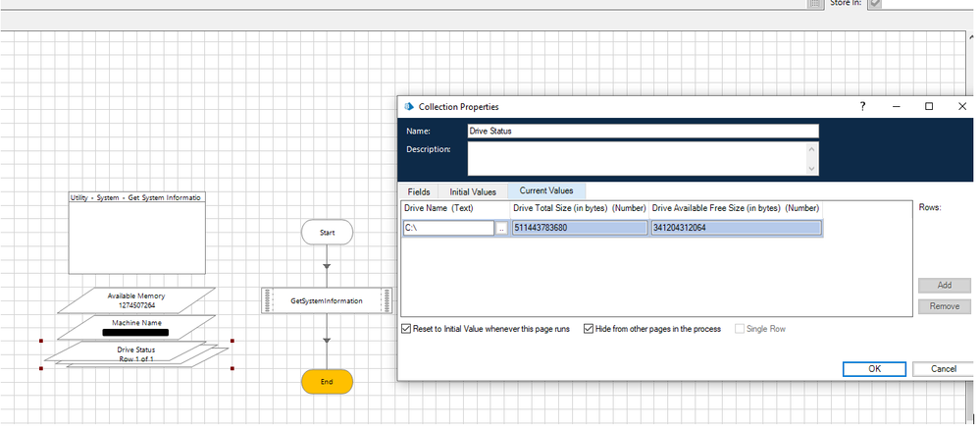Click the Name field containing Drive Status

(x=643, y=131)
